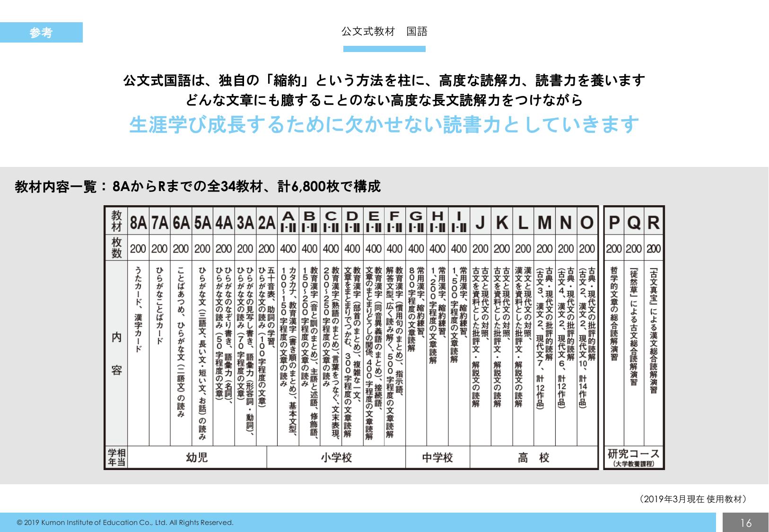Select the blue text 生涯学び成長するために欠かせない読書力

(384, 125)
